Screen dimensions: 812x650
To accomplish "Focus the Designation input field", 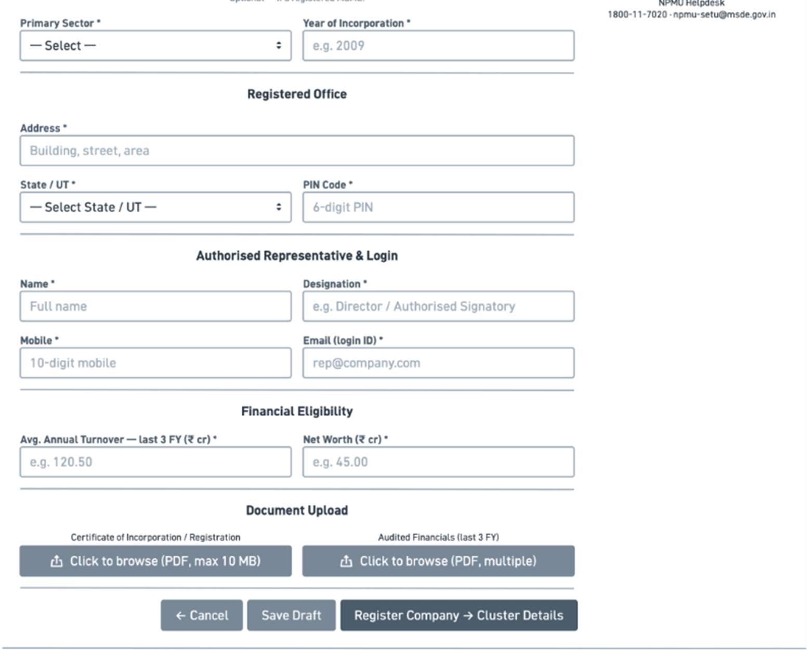I will coord(438,306).
